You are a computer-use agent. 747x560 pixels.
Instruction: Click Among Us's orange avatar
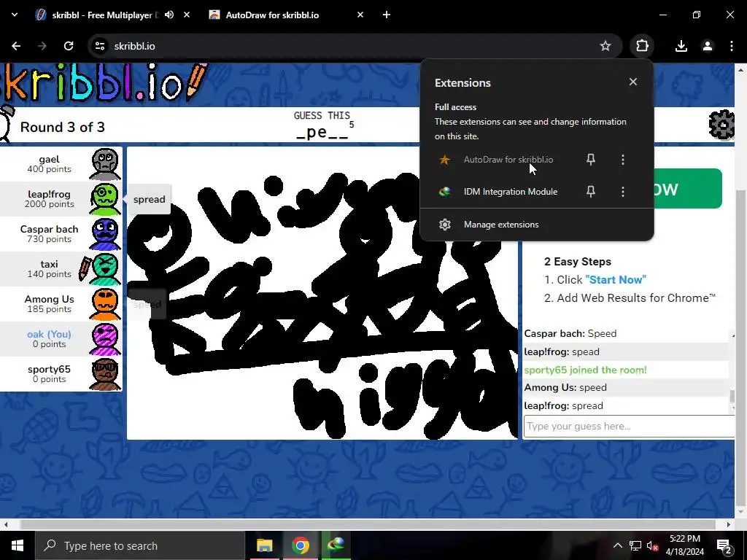coord(105,304)
